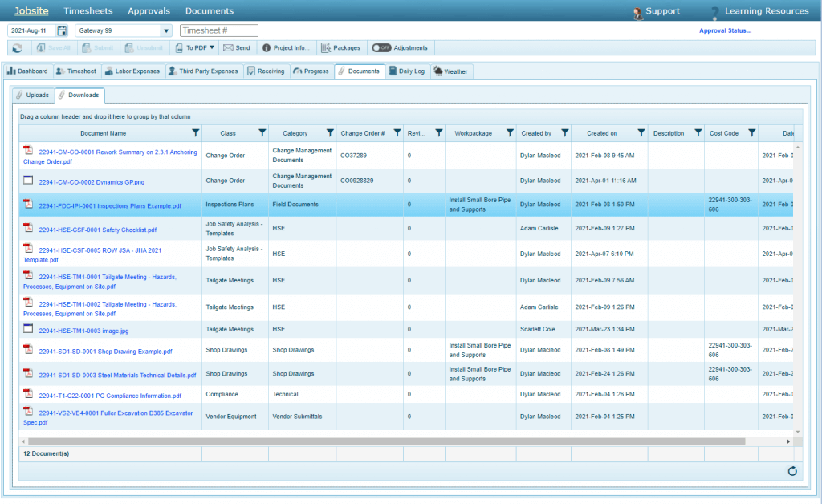Click the refresh icon on the toolbar
The image size is (822, 504).
point(16,47)
